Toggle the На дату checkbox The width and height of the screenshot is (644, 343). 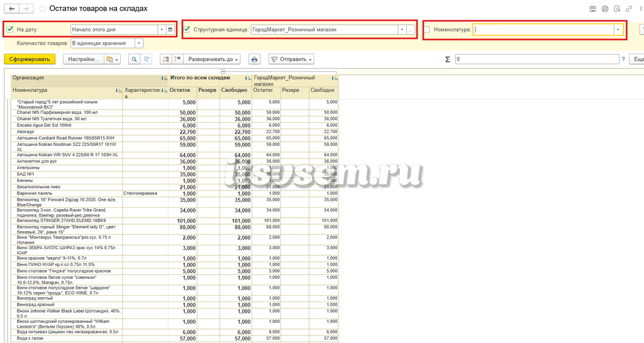(x=10, y=29)
